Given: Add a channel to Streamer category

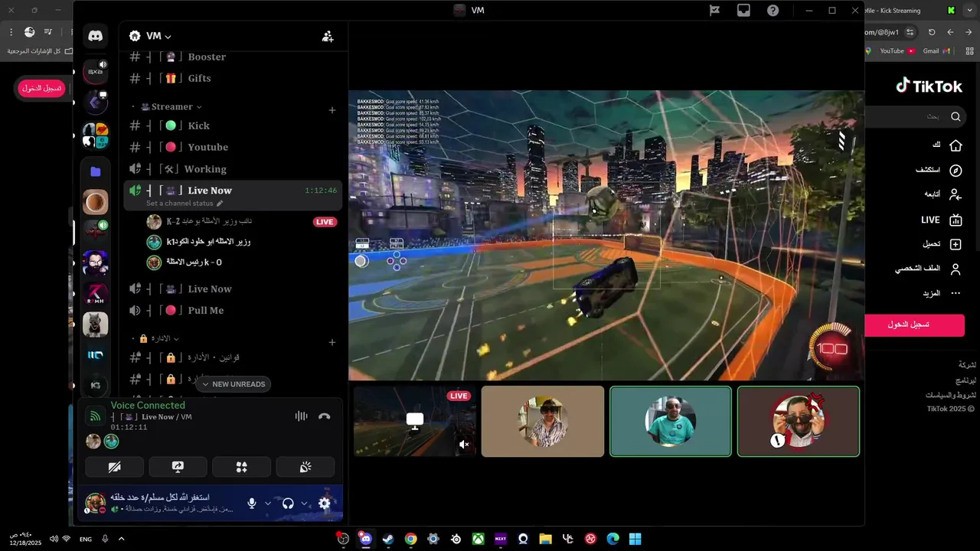Looking at the screenshot, I should point(332,110).
